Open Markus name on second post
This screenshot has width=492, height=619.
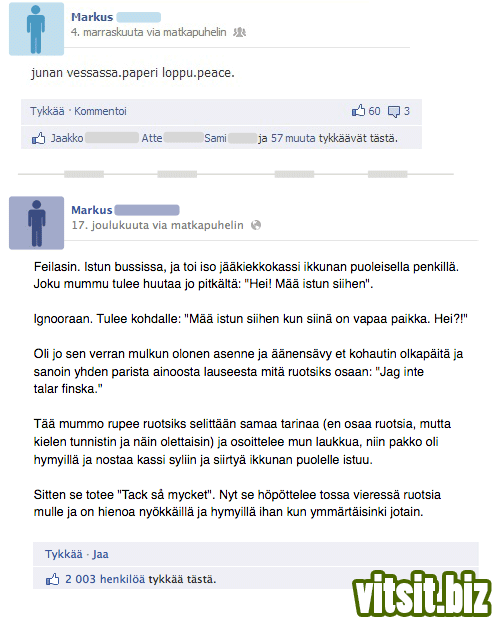click(92, 210)
